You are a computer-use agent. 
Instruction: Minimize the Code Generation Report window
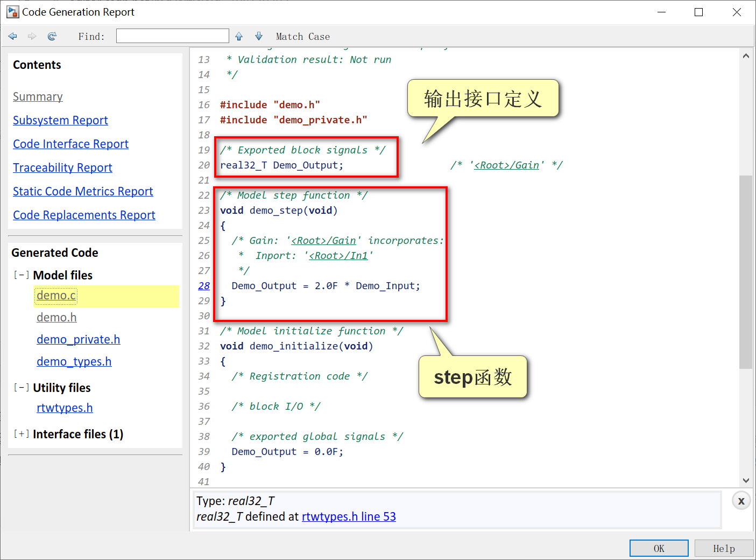pos(661,12)
